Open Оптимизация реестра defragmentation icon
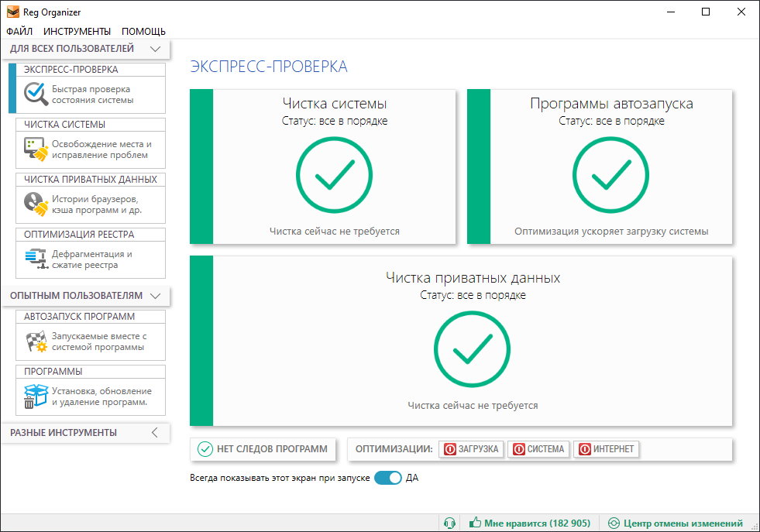The height and width of the screenshot is (532, 760). coord(36,259)
